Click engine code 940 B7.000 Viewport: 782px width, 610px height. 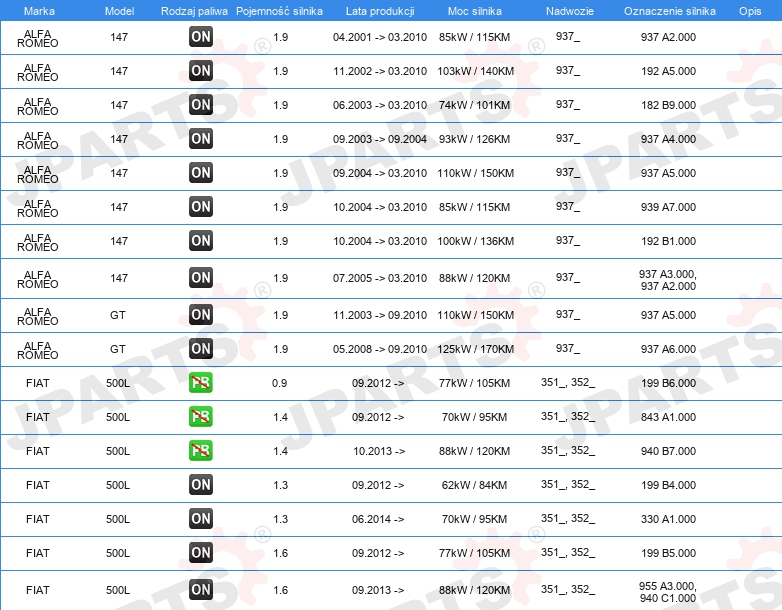pos(668,451)
